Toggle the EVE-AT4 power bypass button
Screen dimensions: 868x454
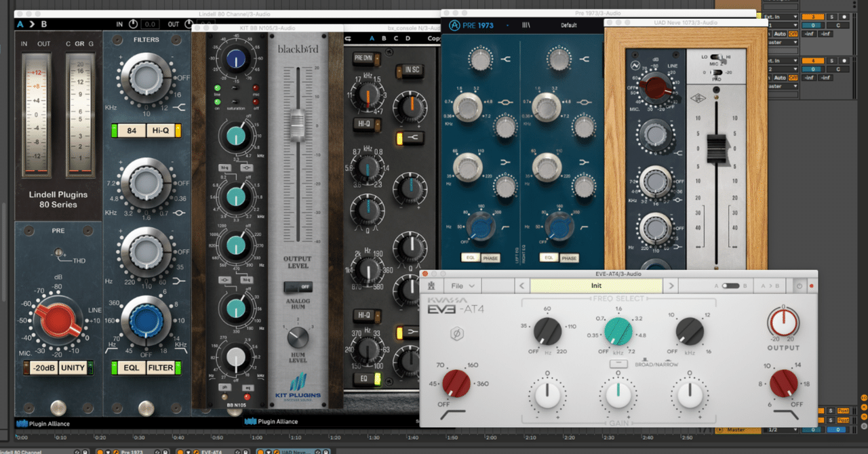[x=799, y=286]
